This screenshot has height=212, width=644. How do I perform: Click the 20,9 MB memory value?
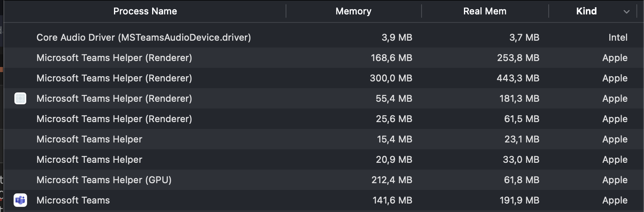pyautogui.click(x=394, y=159)
